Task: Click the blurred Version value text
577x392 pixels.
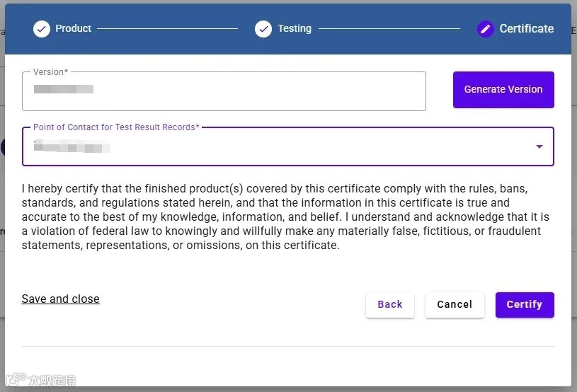Action: click(63, 89)
